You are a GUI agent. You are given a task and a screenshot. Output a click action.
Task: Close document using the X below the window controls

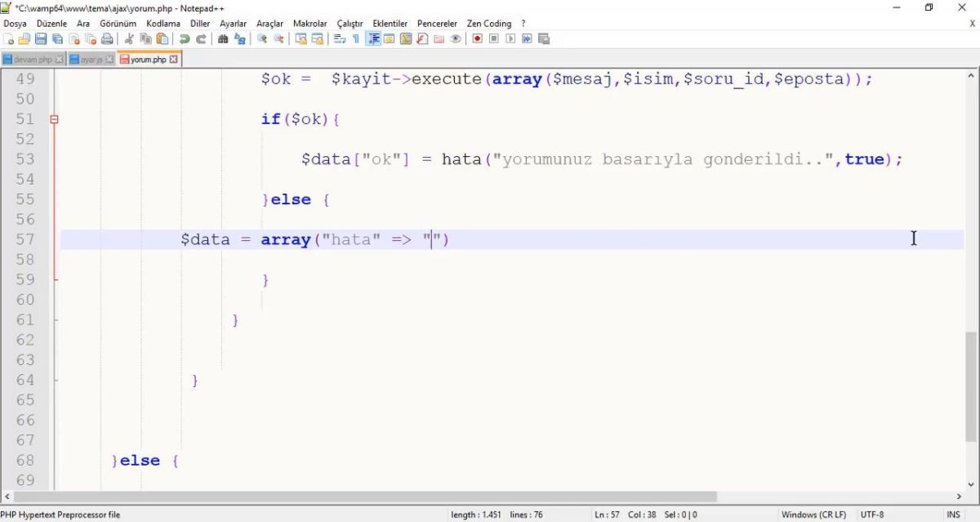coord(972,24)
